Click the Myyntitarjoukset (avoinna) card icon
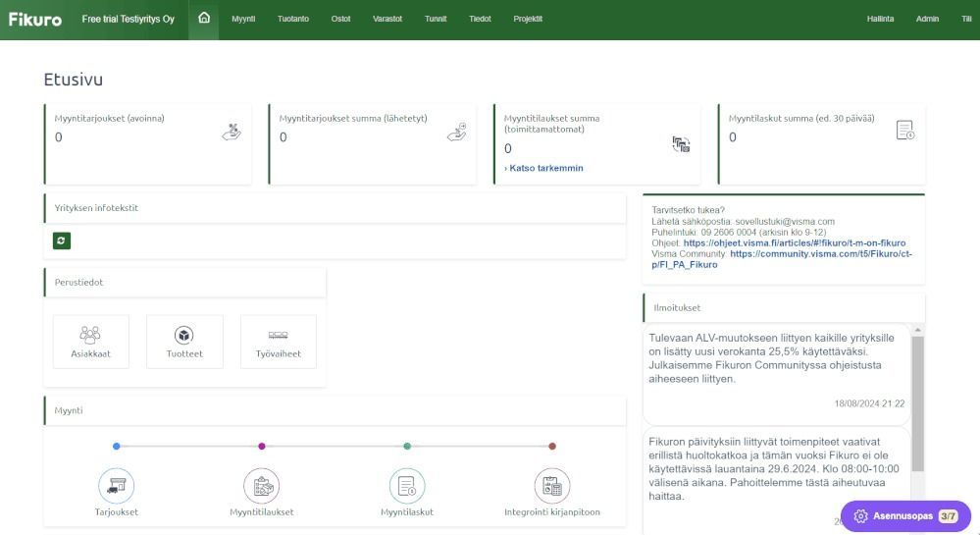This screenshot has width=980, height=535. point(232,132)
